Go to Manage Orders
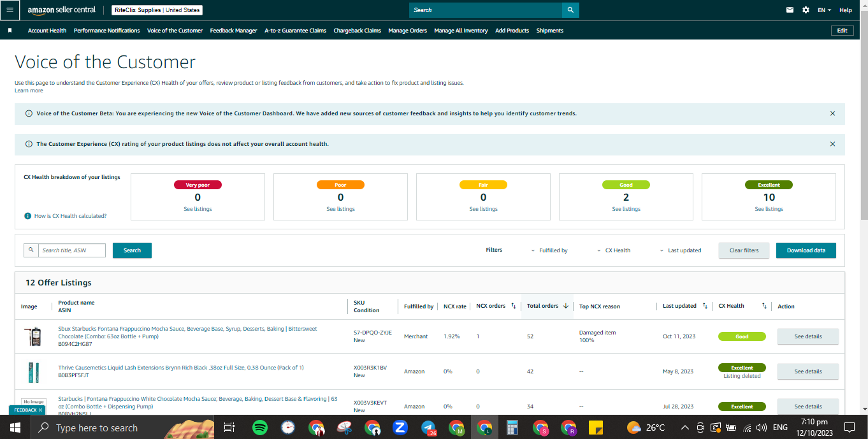Viewport: 868px width, 439px height. [x=408, y=31]
